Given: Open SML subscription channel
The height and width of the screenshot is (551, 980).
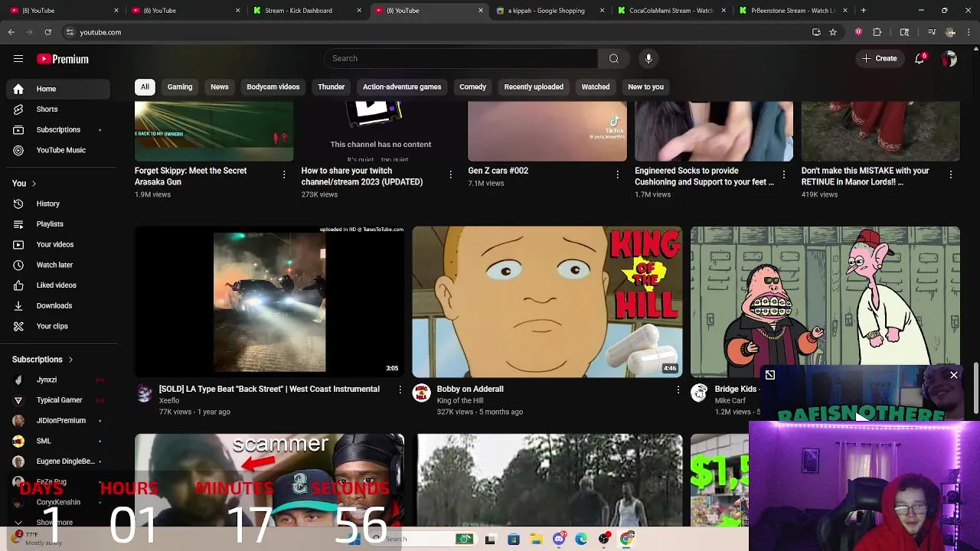Looking at the screenshot, I should 58,441.
